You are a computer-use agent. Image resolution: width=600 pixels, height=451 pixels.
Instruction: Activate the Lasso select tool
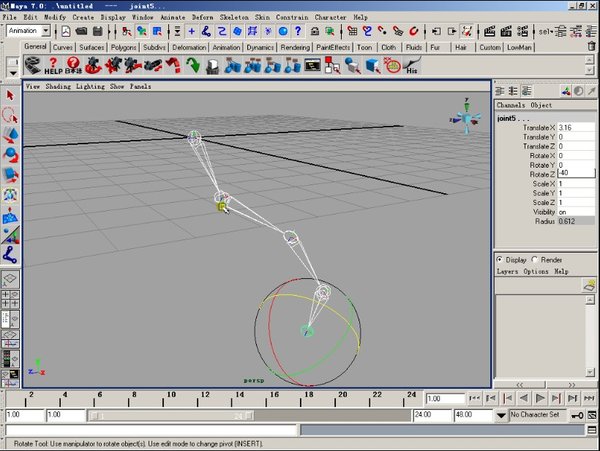tap(10, 114)
